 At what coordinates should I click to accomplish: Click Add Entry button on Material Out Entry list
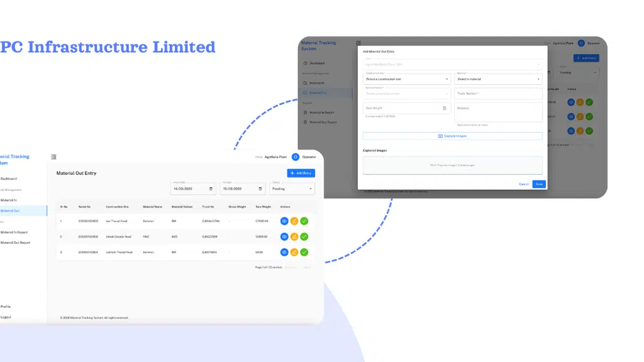tap(301, 173)
